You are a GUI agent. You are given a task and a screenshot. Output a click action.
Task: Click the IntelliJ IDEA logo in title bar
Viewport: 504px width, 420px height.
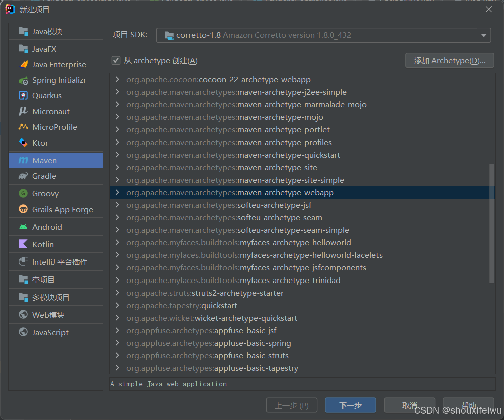10,9
